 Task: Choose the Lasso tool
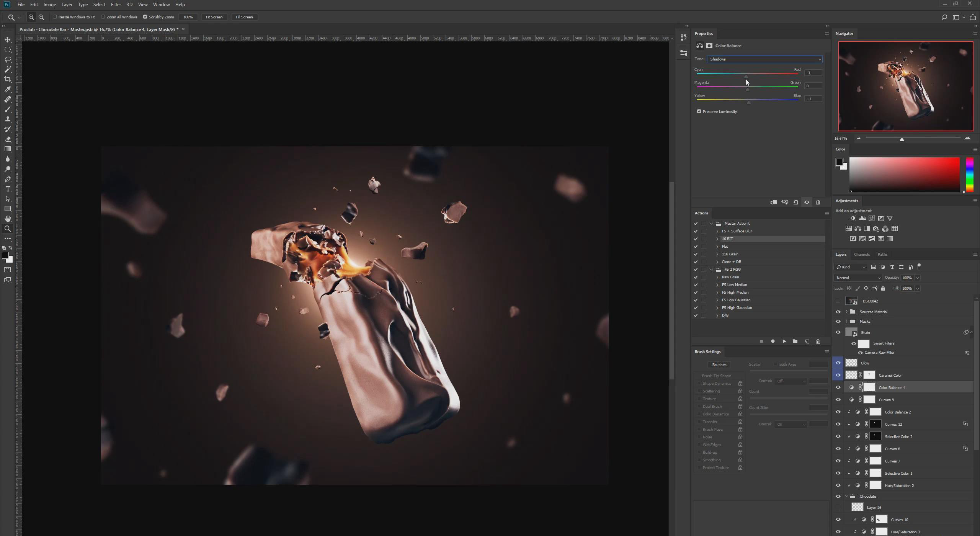tap(8, 59)
